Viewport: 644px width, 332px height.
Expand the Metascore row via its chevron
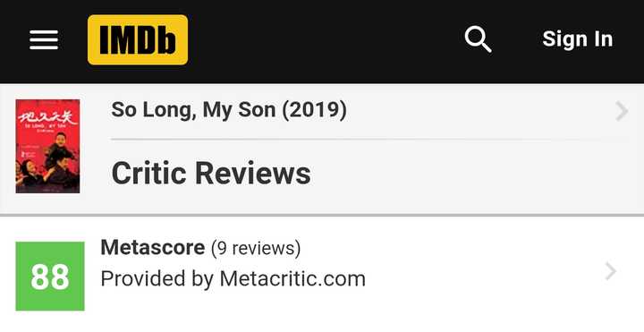(x=611, y=272)
